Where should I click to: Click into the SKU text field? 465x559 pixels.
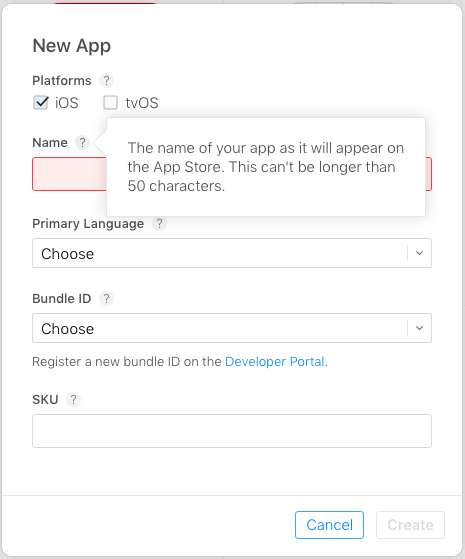pos(232,431)
